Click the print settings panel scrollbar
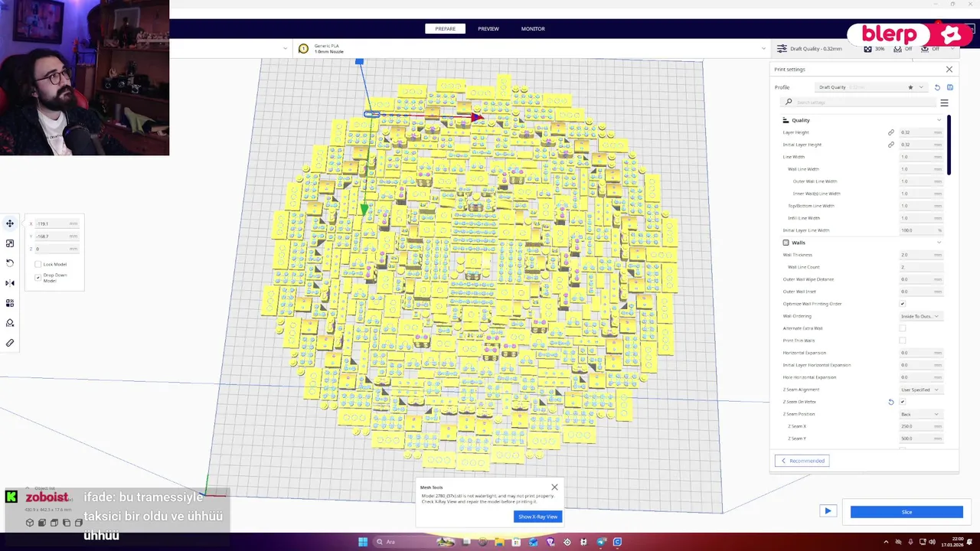 click(949, 145)
